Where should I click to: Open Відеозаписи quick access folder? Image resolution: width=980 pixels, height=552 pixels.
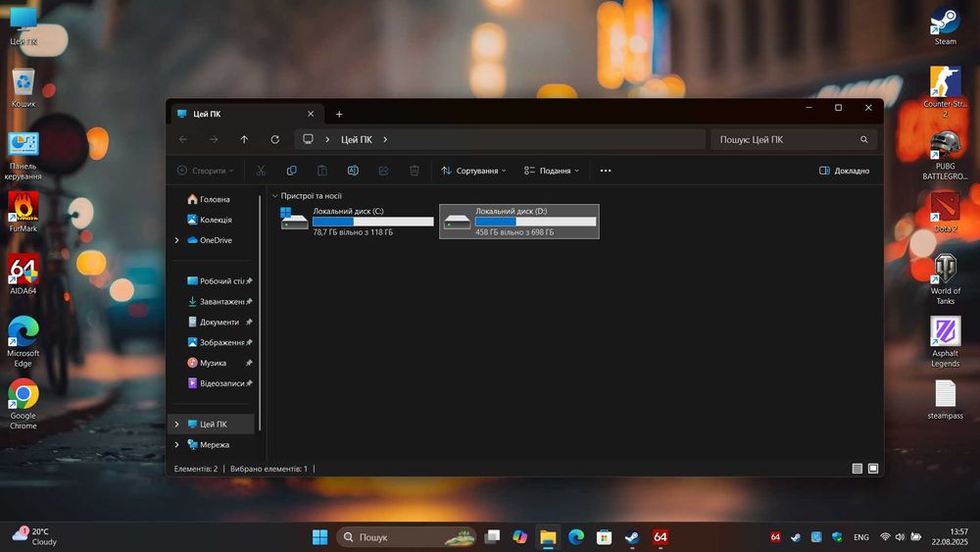[x=219, y=383]
